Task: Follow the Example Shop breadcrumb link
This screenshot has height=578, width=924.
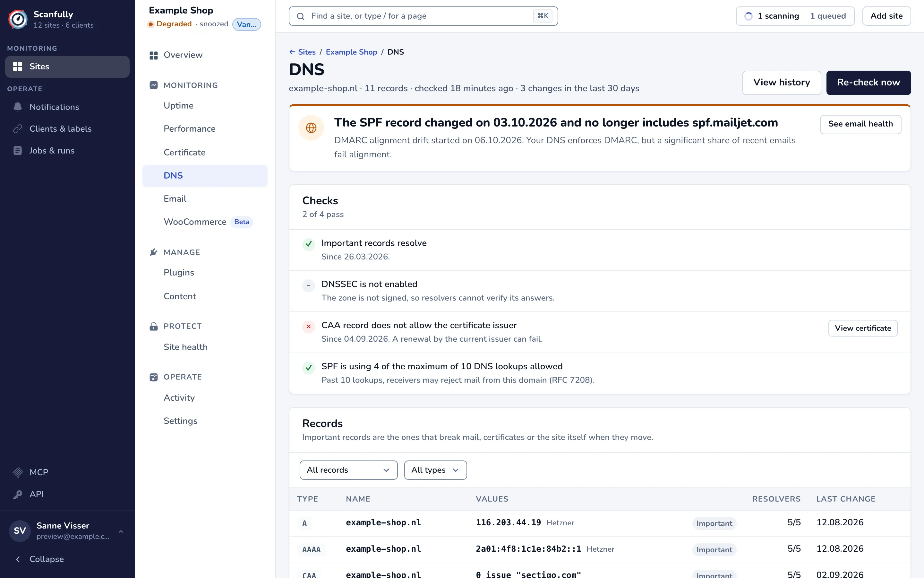Action: pyautogui.click(x=351, y=52)
